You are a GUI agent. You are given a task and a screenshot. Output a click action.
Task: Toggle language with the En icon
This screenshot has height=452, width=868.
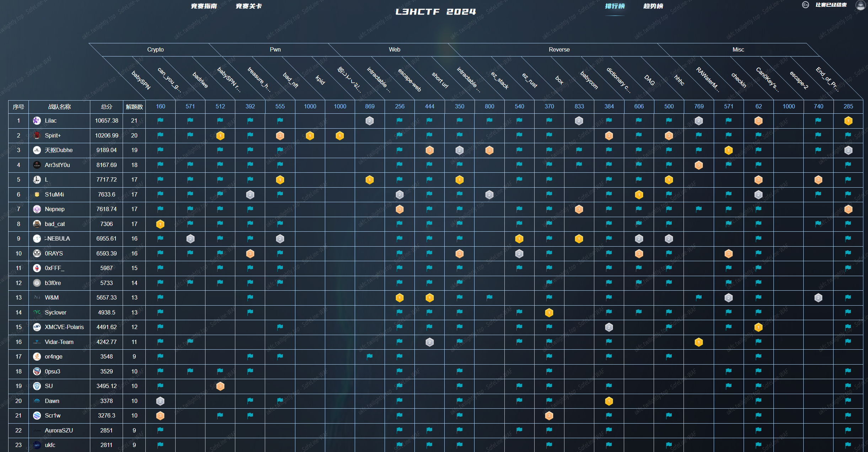(805, 5)
